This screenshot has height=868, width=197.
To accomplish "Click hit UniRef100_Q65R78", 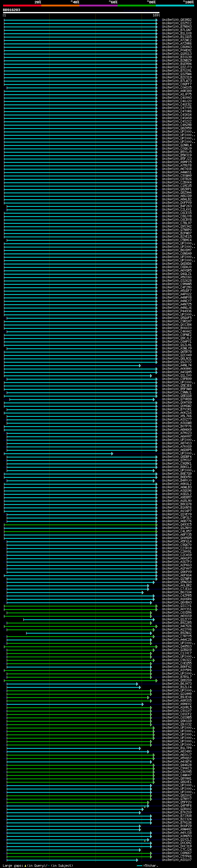I will click(177, 352).
